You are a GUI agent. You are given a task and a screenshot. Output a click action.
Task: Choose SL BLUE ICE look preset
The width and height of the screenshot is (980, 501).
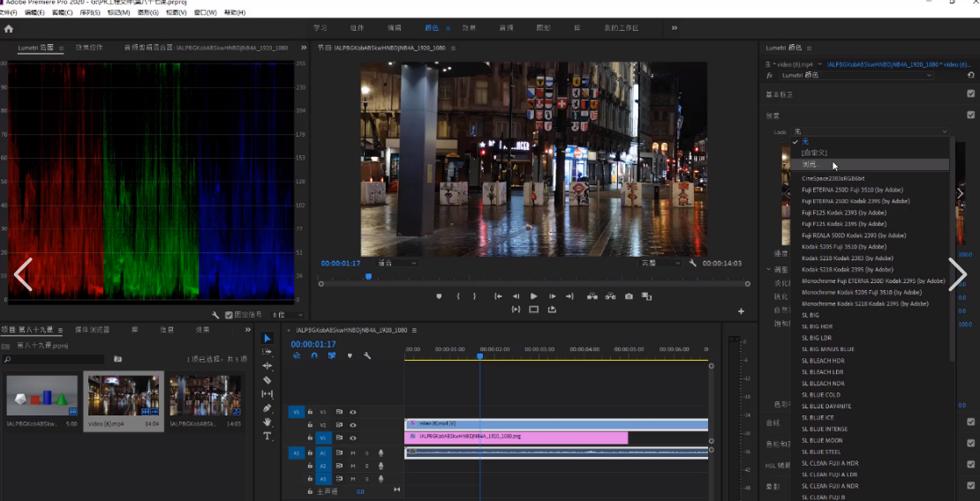[818, 417]
